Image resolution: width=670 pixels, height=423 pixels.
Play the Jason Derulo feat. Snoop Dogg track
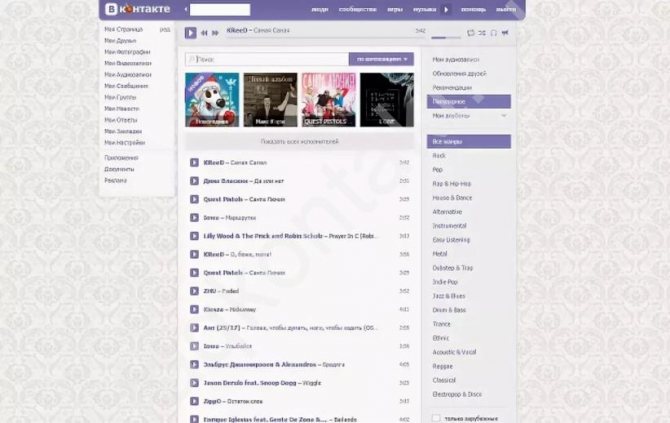194,383
